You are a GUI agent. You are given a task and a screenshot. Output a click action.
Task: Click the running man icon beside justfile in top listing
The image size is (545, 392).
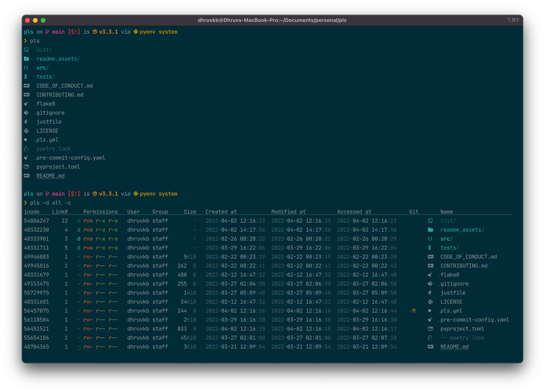coord(26,122)
